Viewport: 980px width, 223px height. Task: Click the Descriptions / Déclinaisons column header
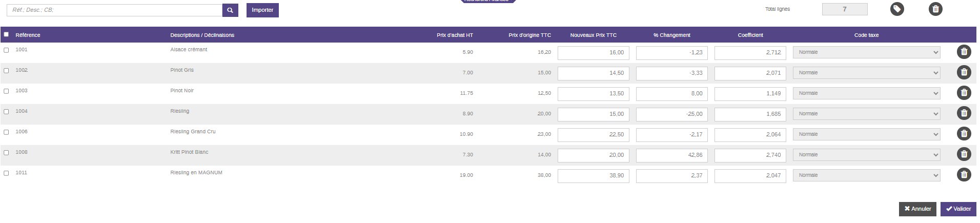coord(202,35)
